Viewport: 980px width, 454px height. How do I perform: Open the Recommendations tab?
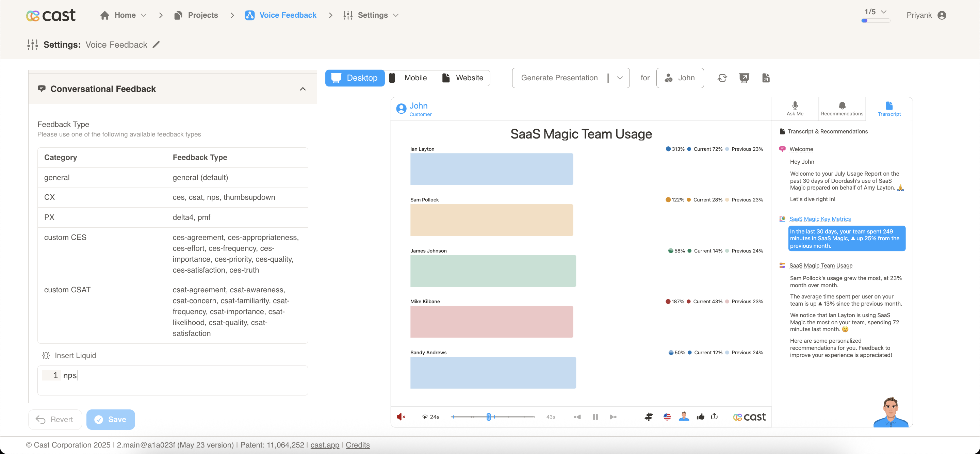tap(842, 109)
